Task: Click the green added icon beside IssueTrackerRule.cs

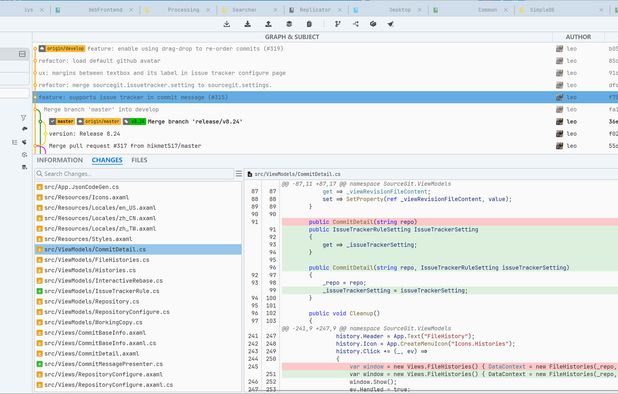Action: click(39, 291)
